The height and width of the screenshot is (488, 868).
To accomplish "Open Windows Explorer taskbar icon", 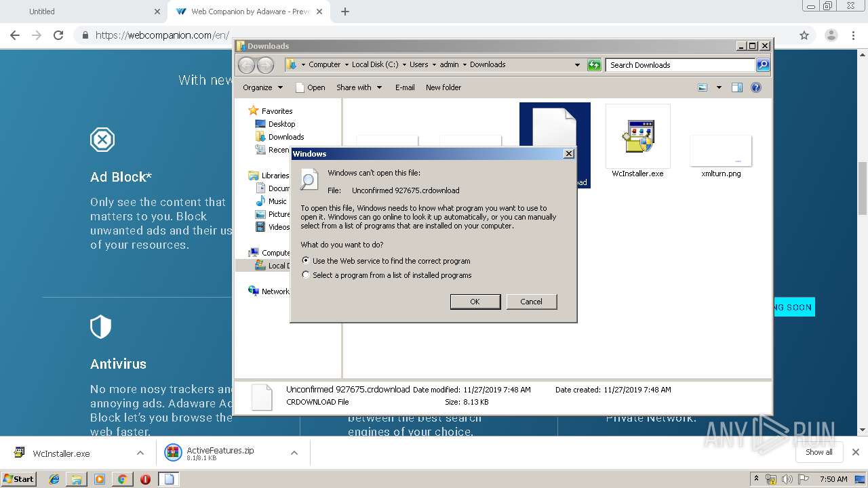I will pos(77,479).
